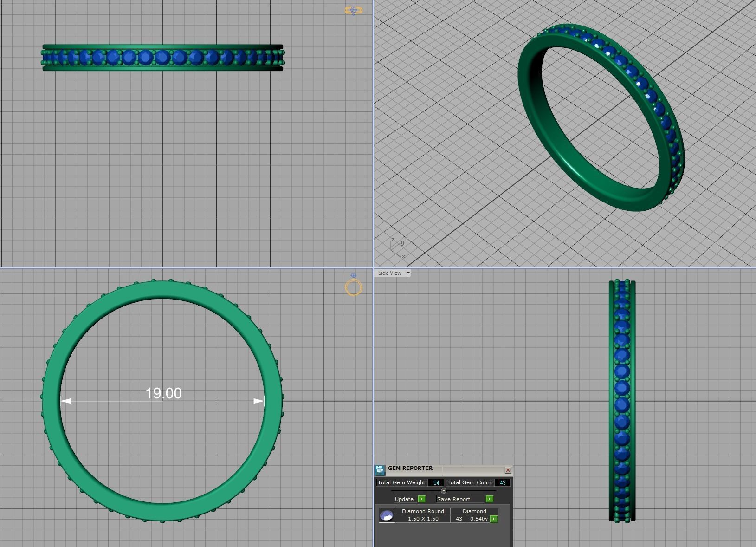756x547 pixels.
Task: Close the Gem Reporter panel
Action: [x=508, y=470]
